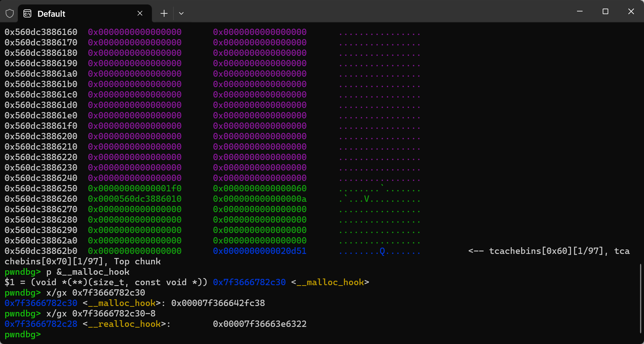
Task: Click the pwndbg prompt on the last line
Action: click(x=22, y=334)
